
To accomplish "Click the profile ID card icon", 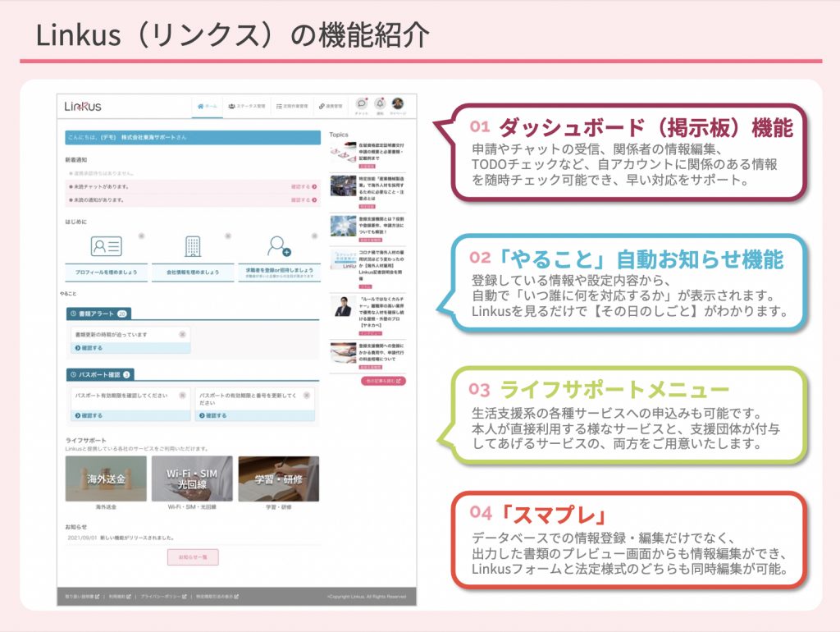I will click(106, 246).
